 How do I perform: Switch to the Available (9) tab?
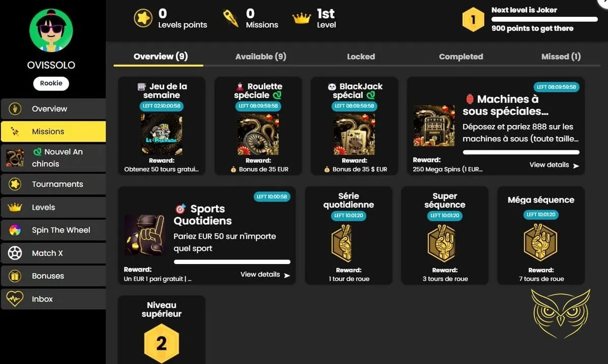[x=261, y=56]
